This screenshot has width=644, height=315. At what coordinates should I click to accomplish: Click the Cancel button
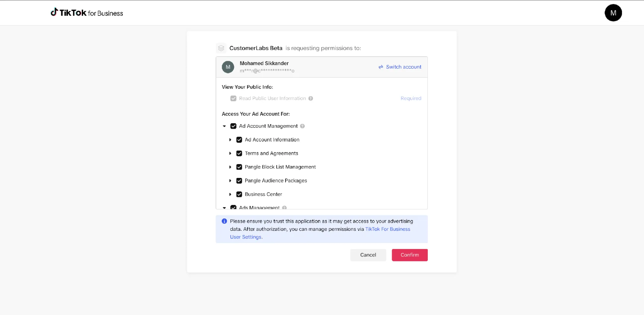(368, 255)
